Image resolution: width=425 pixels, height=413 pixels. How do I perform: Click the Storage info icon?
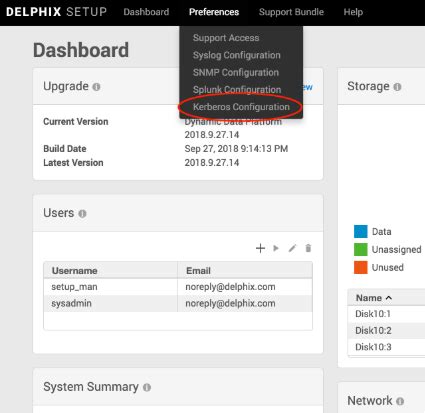397,87
